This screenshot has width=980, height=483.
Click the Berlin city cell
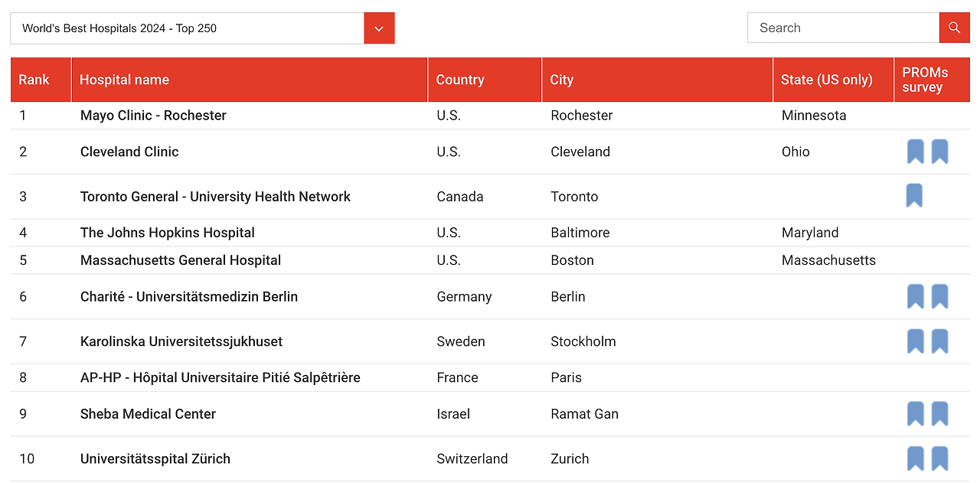click(x=568, y=297)
